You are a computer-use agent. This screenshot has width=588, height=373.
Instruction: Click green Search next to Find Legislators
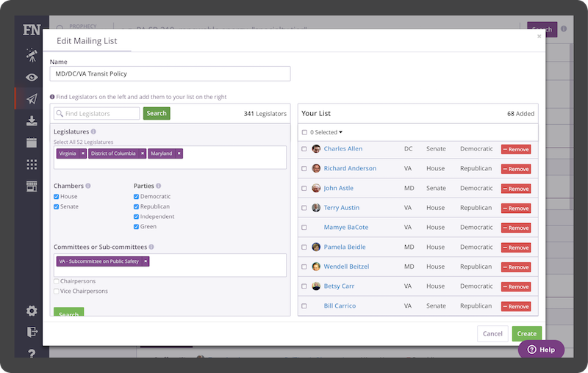[x=157, y=113]
